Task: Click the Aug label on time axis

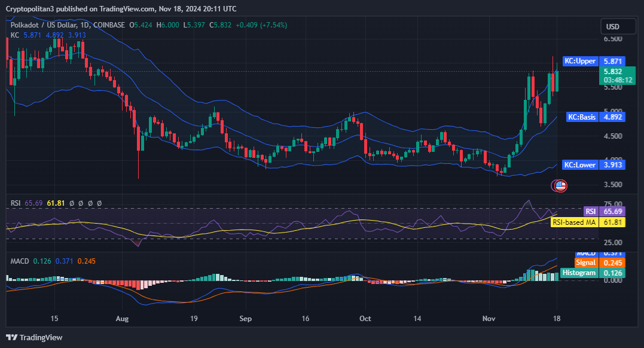Action: (x=122, y=319)
